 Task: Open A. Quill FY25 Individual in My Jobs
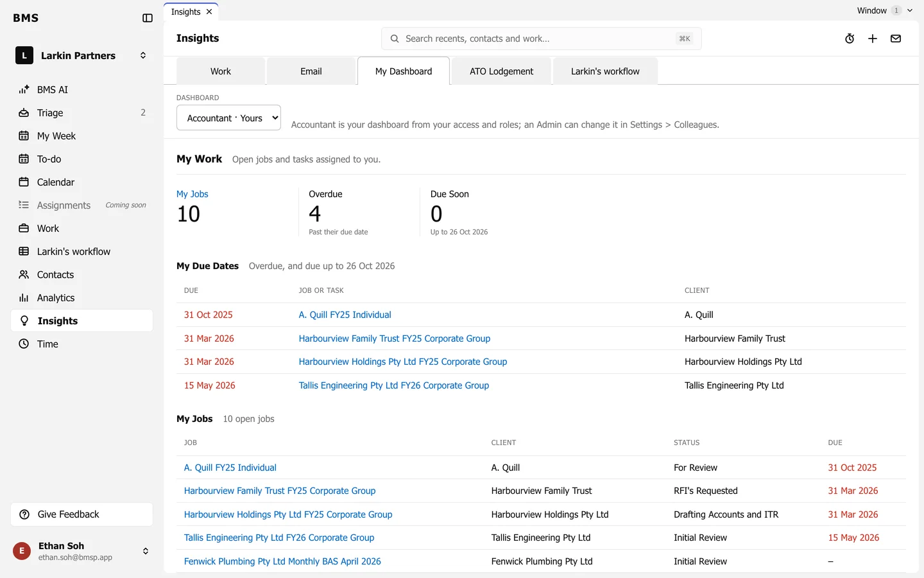click(x=230, y=468)
